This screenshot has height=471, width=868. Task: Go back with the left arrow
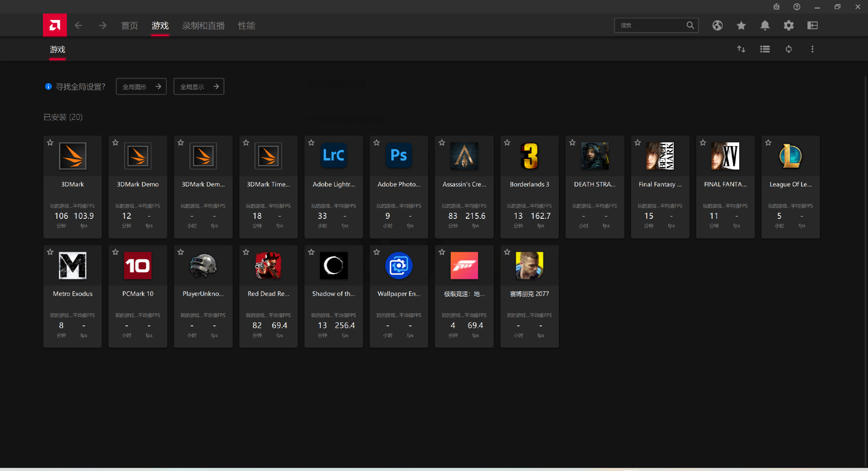coord(79,26)
